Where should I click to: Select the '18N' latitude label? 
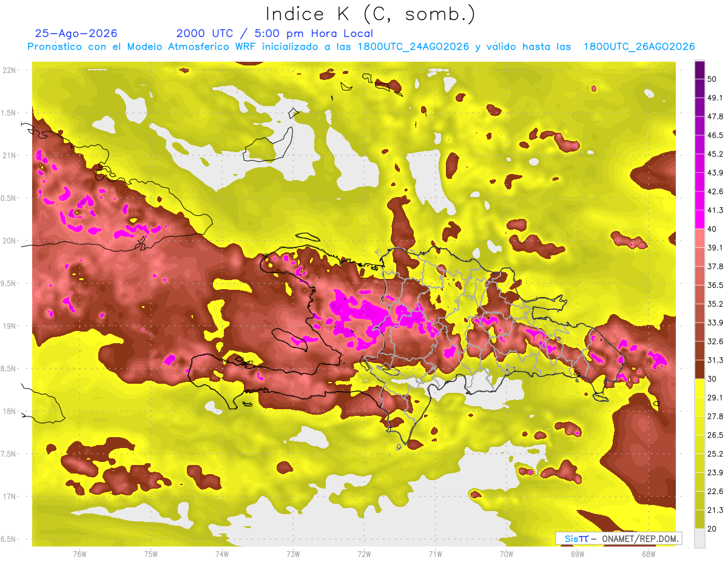[9, 411]
